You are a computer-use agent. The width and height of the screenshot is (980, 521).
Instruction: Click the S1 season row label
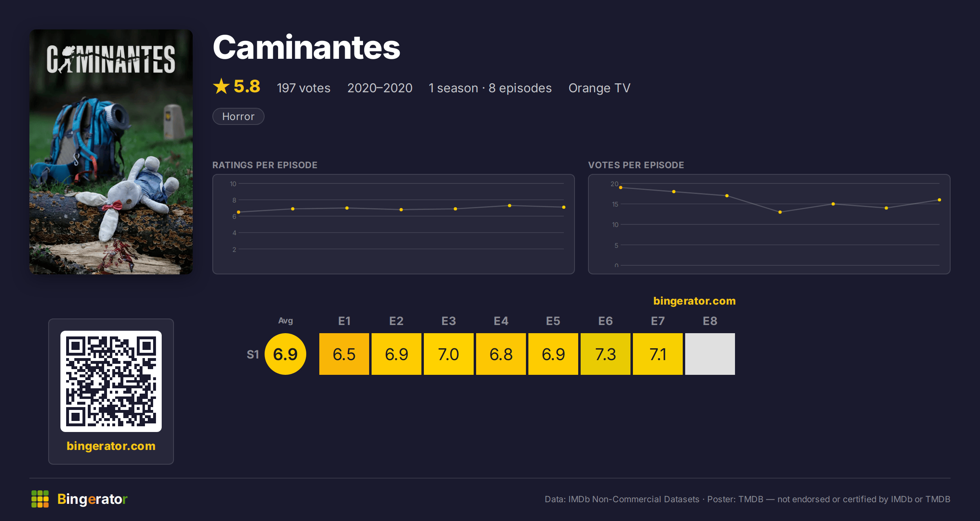[x=253, y=354]
